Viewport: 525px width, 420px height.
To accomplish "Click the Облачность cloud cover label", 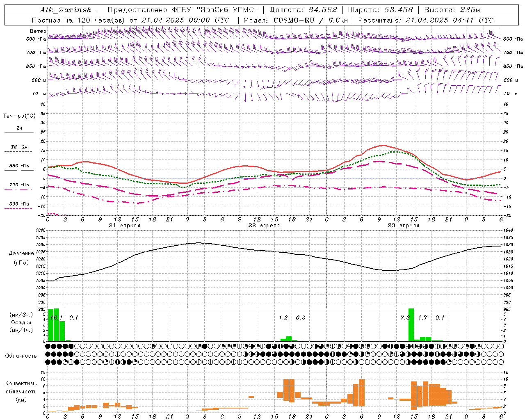I will [x=21, y=356].
